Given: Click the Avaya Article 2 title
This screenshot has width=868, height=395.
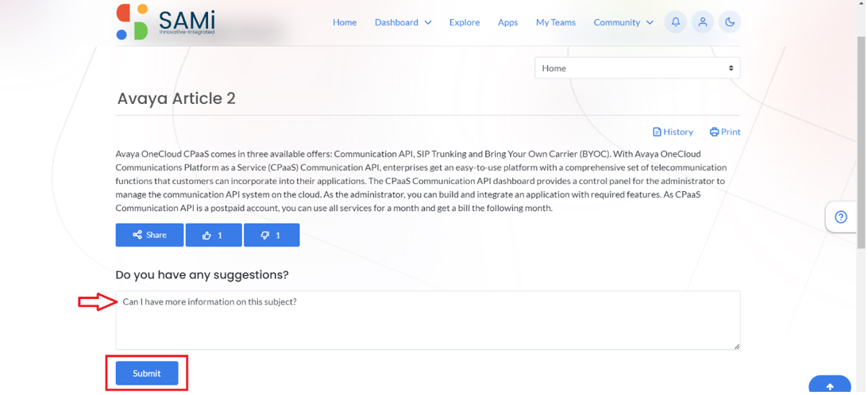Looking at the screenshot, I should (x=176, y=98).
